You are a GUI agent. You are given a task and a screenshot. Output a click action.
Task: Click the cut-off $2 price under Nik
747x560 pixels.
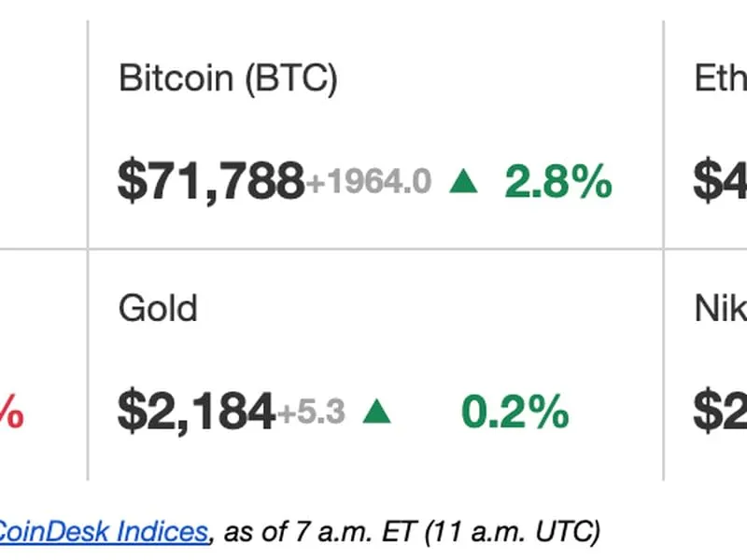(720, 412)
